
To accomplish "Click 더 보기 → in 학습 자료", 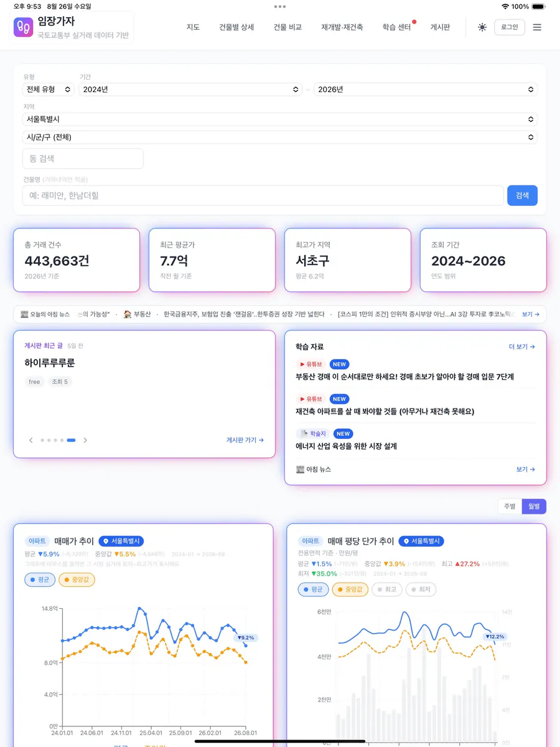I will (522, 347).
